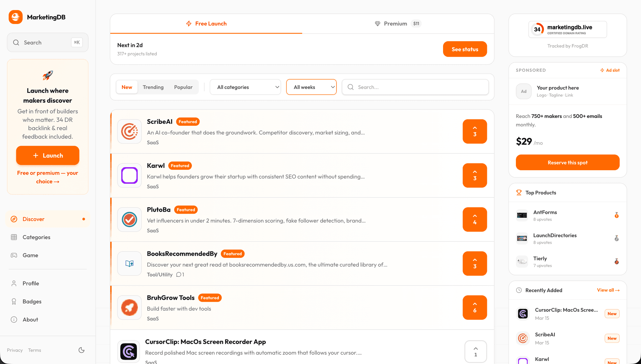Open the BooksRecommendedBy book icon
Image resolution: width=641 pixels, height=364 pixels.
coord(129,264)
